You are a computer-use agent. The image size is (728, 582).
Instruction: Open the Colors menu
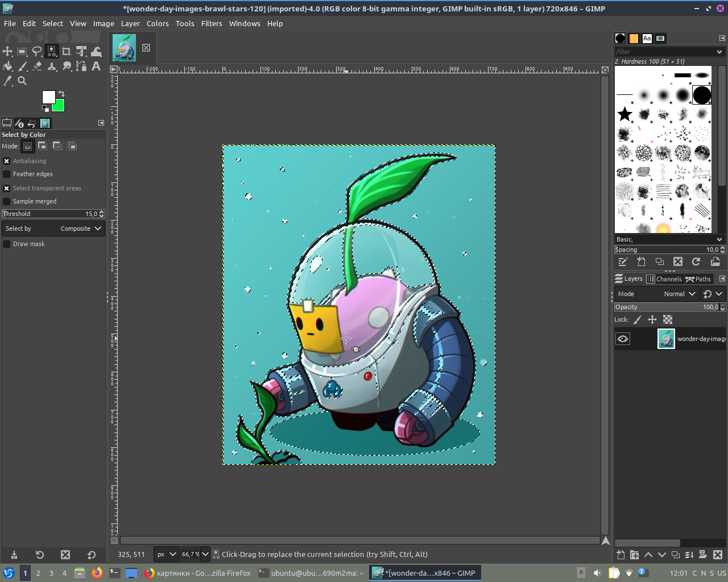[158, 23]
